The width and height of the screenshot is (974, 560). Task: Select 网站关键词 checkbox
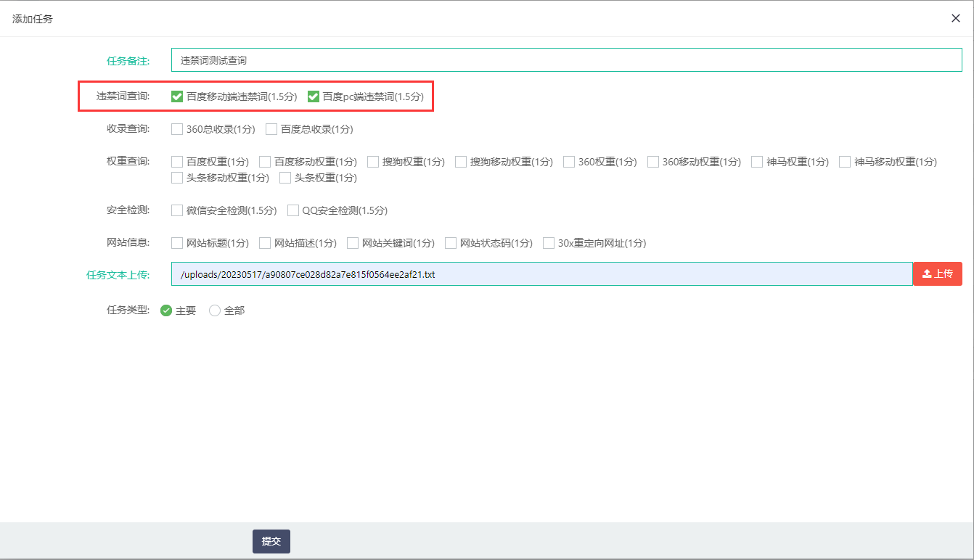353,243
